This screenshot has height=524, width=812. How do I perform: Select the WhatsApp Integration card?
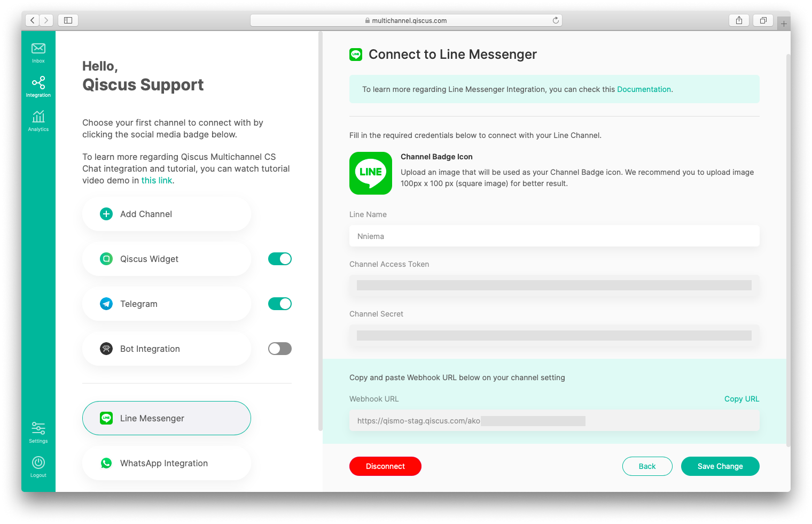pyautogui.click(x=167, y=463)
